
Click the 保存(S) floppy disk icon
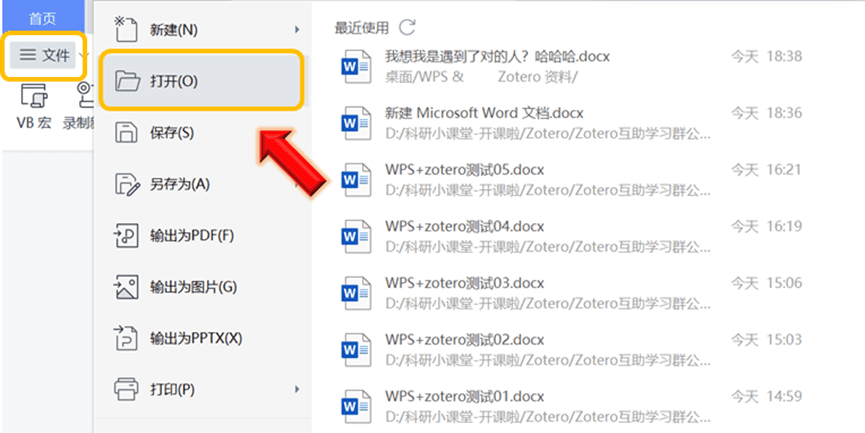[x=126, y=132]
